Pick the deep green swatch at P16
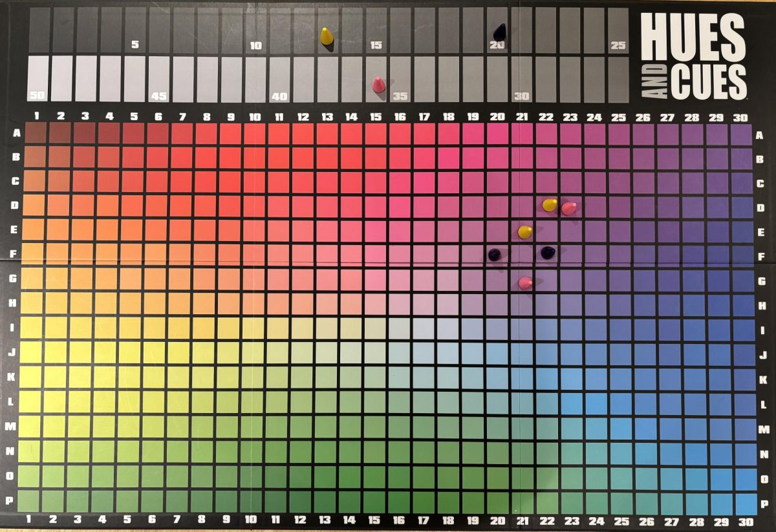The width and height of the screenshot is (776, 532). pyautogui.click(x=399, y=502)
